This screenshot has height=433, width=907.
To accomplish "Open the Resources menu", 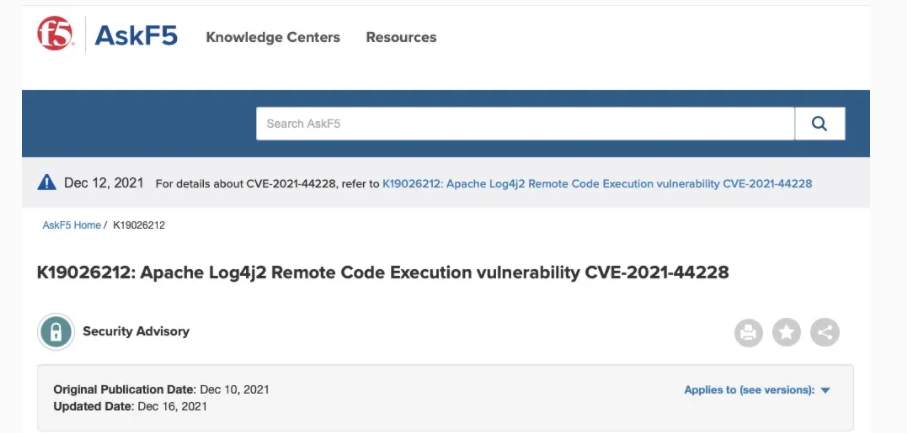I will coord(401,37).
